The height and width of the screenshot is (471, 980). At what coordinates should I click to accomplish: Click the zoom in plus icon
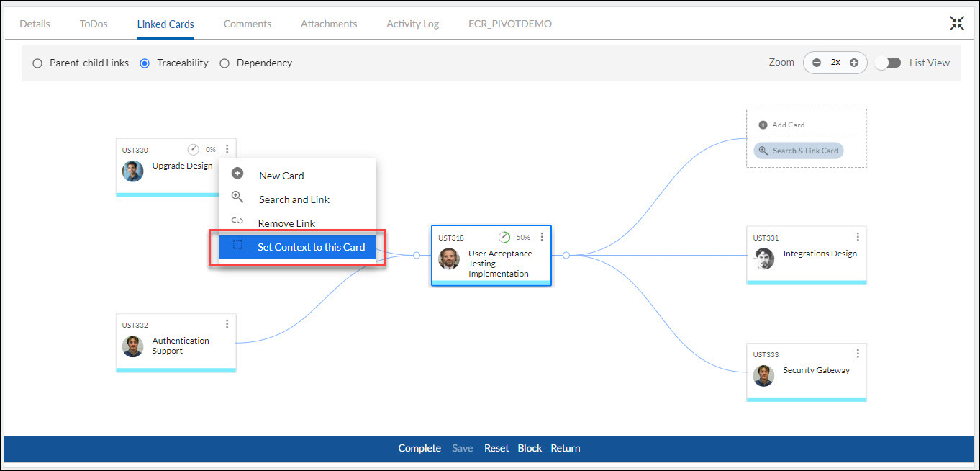[854, 63]
